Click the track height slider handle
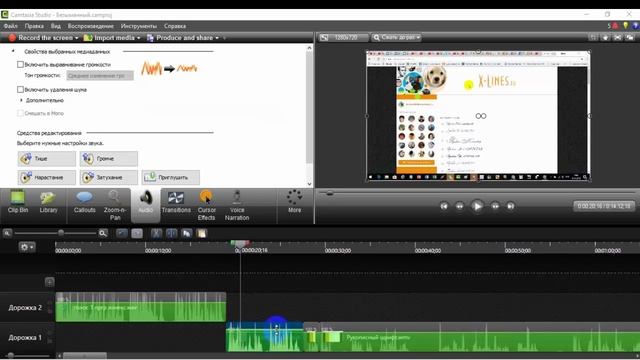This screenshot has width=640, height=360. [11, 356]
